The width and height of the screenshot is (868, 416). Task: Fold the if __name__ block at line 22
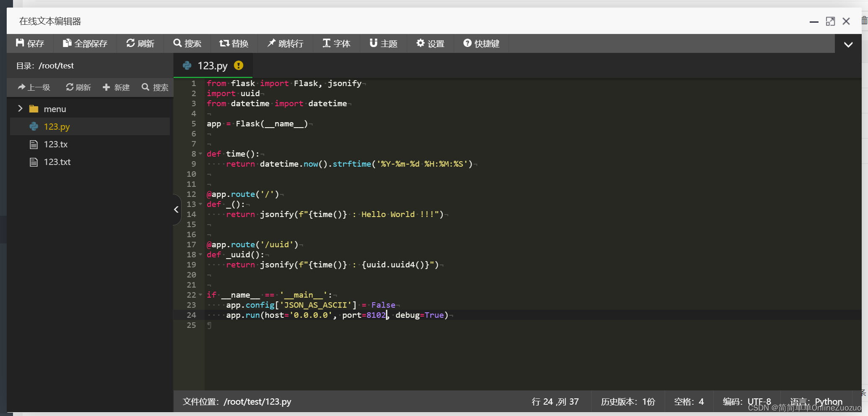[200, 295]
